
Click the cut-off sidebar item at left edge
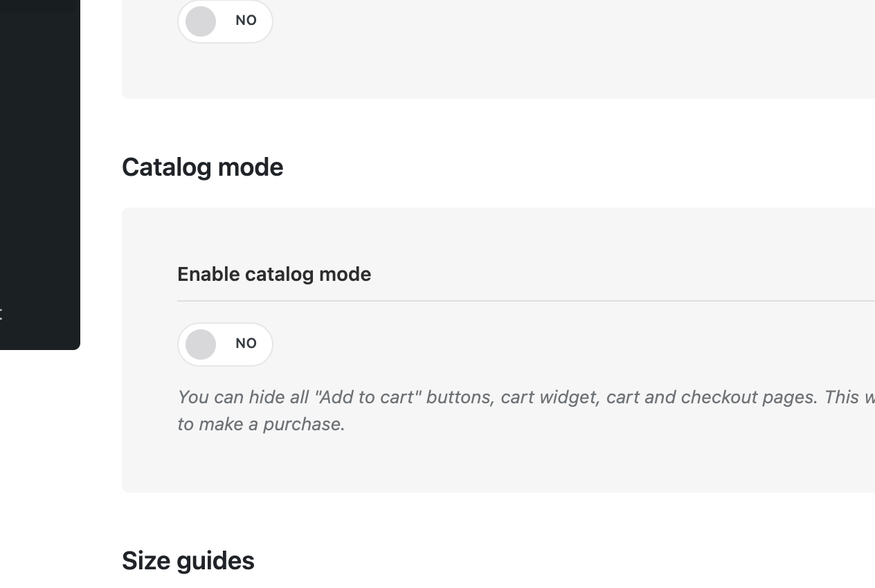click(1, 314)
